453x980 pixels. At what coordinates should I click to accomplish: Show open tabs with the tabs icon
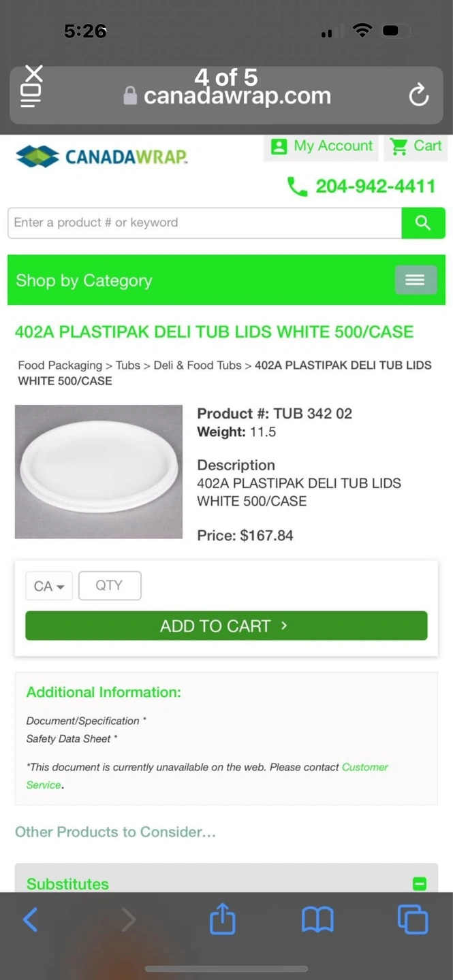click(x=413, y=919)
